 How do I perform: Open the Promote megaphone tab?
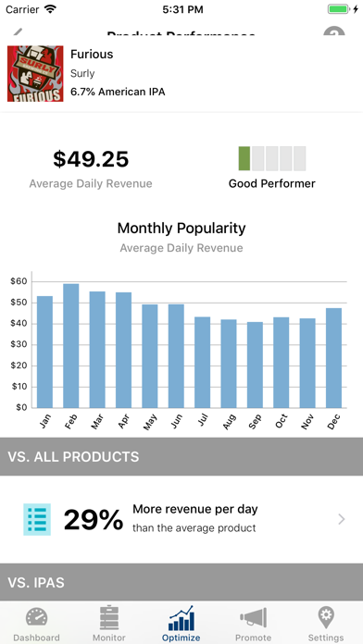[253, 624]
